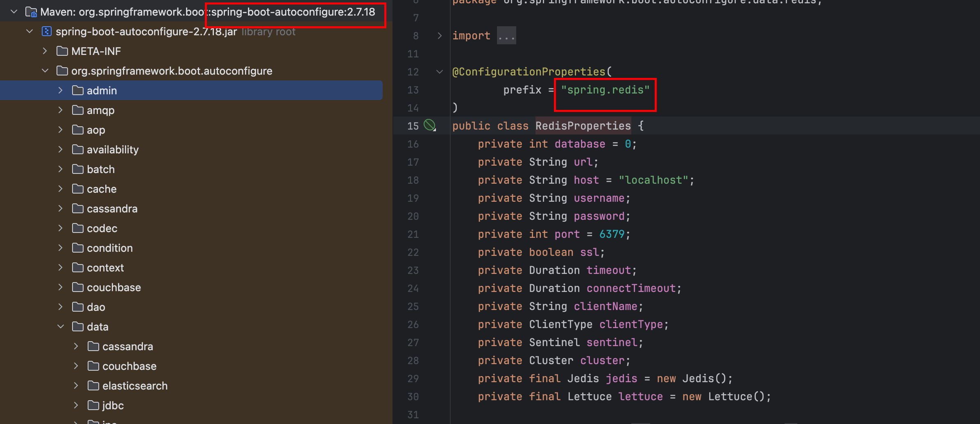This screenshot has height=424, width=980.
Task: Click the RedisProperties class name
Action: point(583,126)
